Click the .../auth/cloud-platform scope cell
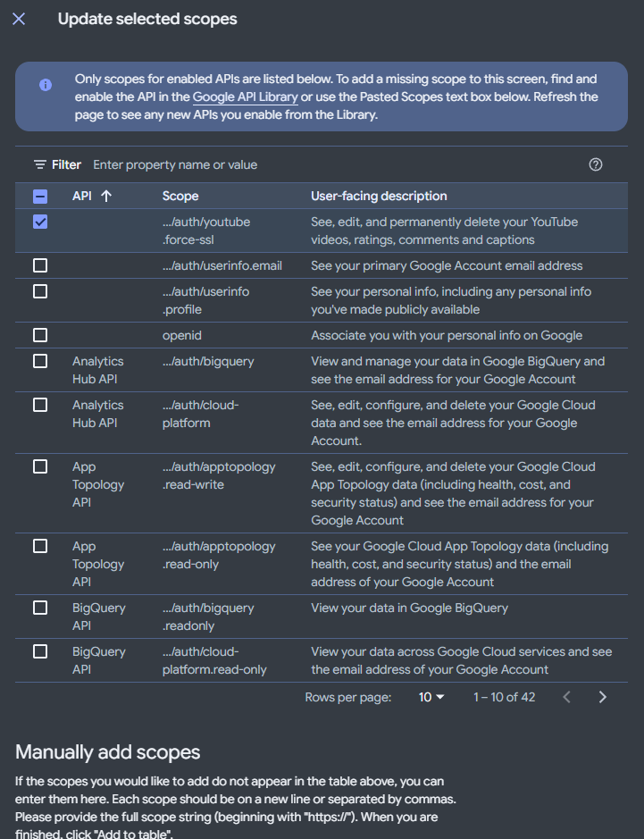Viewport: 644px width, 839px height. [201, 414]
